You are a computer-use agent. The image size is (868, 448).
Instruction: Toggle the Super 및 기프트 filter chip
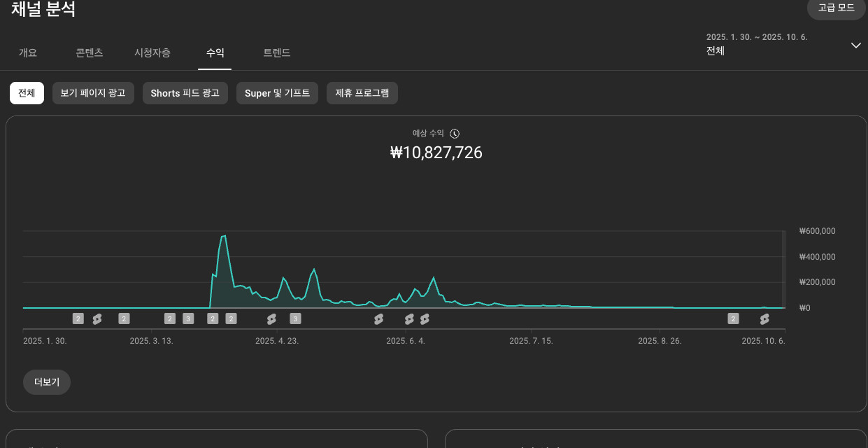[x=277, y=93]
